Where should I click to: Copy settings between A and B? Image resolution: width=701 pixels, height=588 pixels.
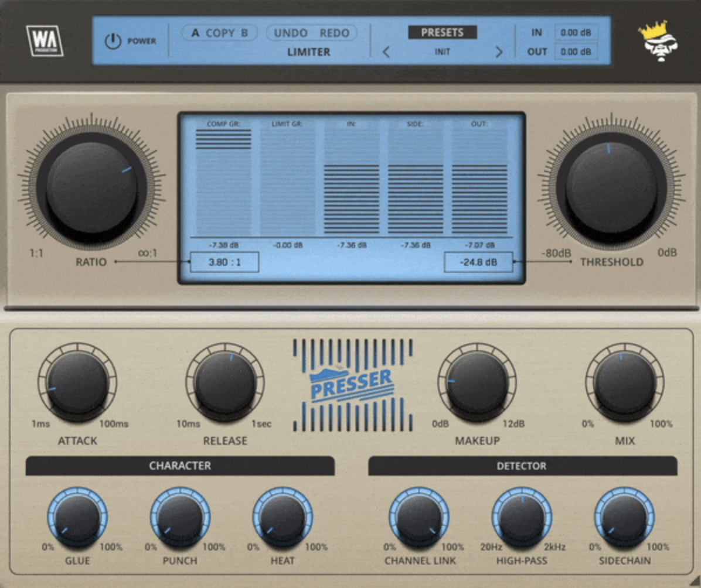click(x=220, y=33)
